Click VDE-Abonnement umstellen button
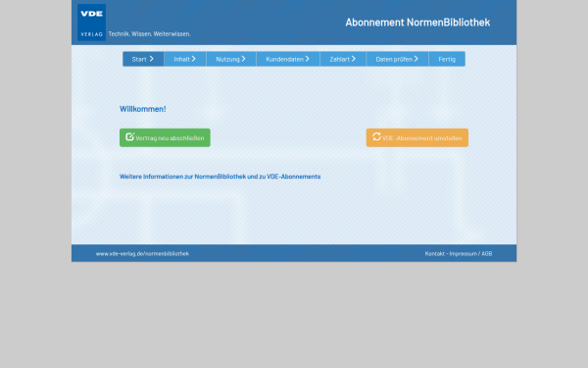The width and height of the screenshot is (588, 368). pos(417,137)
